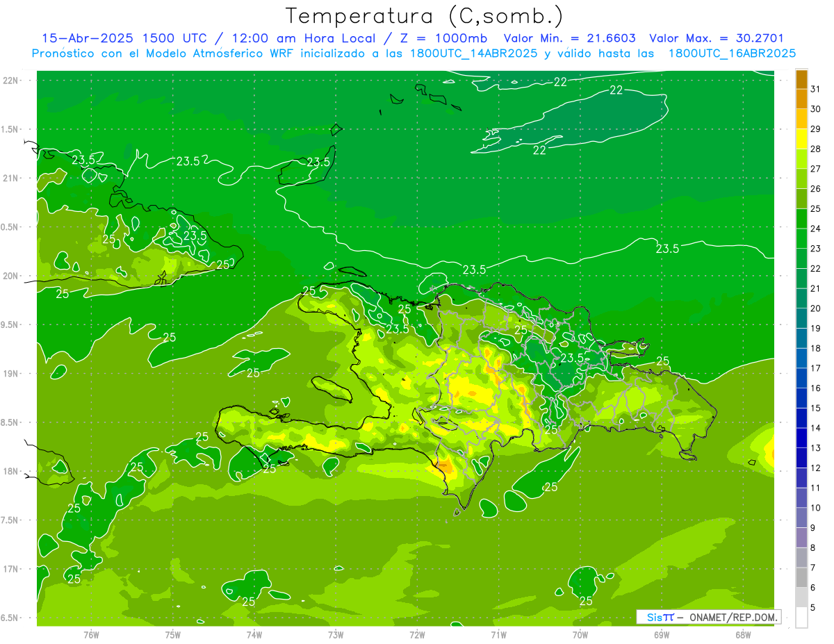Click the '74W' longitude axis label
Image resolution: width=834 pixels, height=644 pixels.
pyautogui.click(x=254, y=635)
